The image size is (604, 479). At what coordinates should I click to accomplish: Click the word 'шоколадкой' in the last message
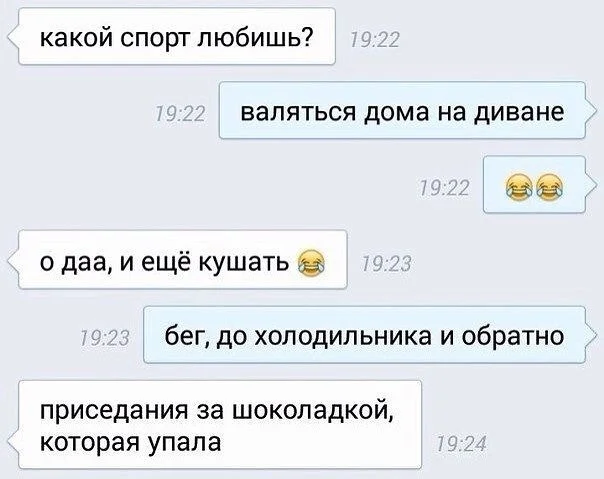[x=313, y=411]
